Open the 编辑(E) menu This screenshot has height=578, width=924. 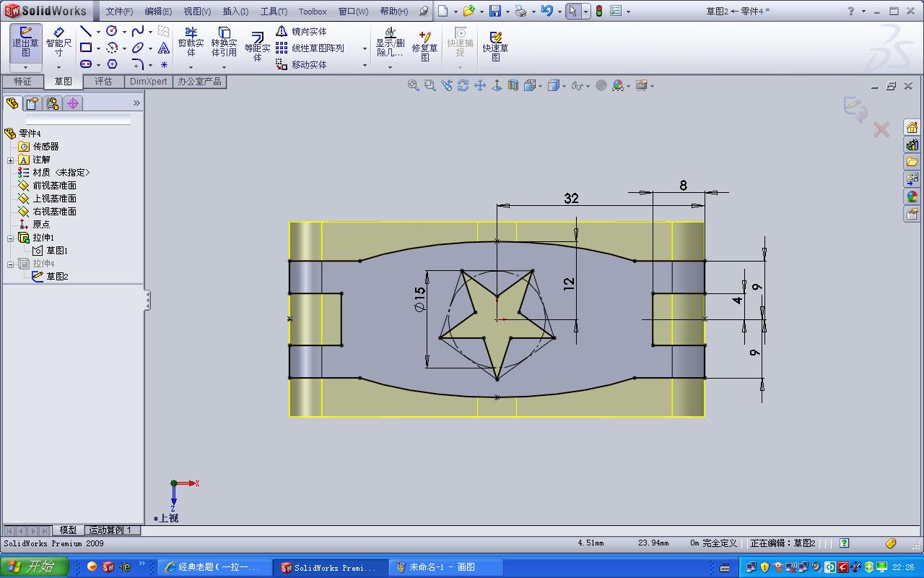click(x=158, y=11)
